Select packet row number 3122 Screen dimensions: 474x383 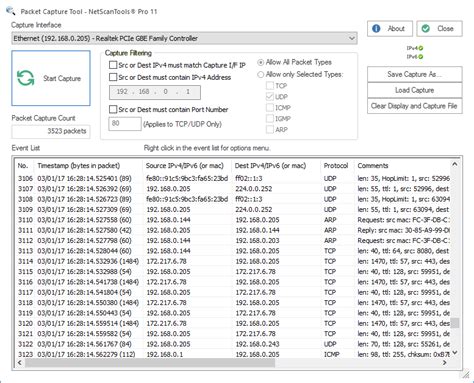[x=233, y=344]
